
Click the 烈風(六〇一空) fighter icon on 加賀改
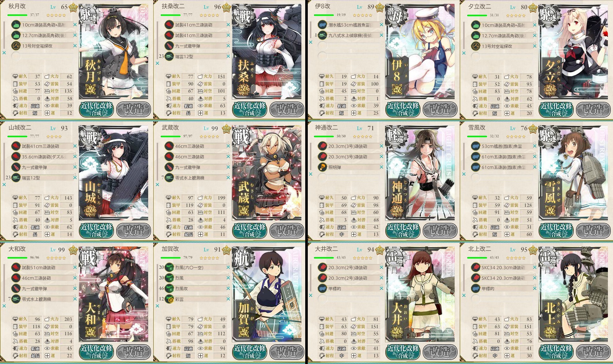(169, 267)
